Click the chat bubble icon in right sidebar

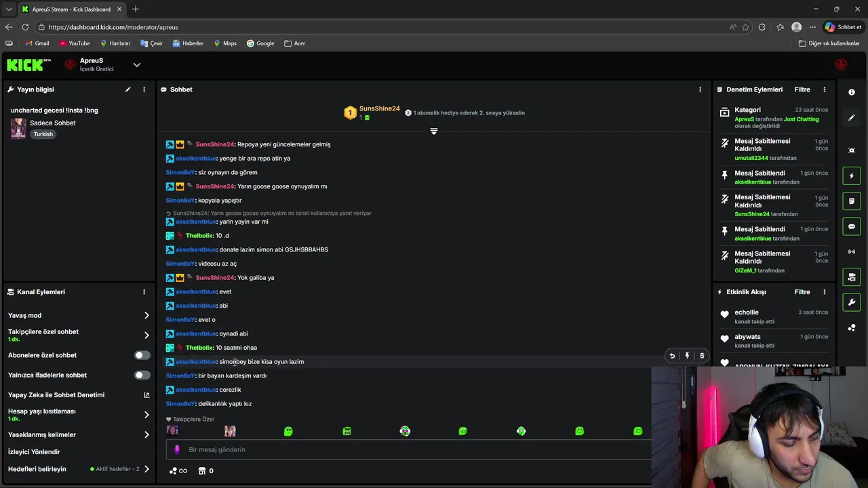852,226
